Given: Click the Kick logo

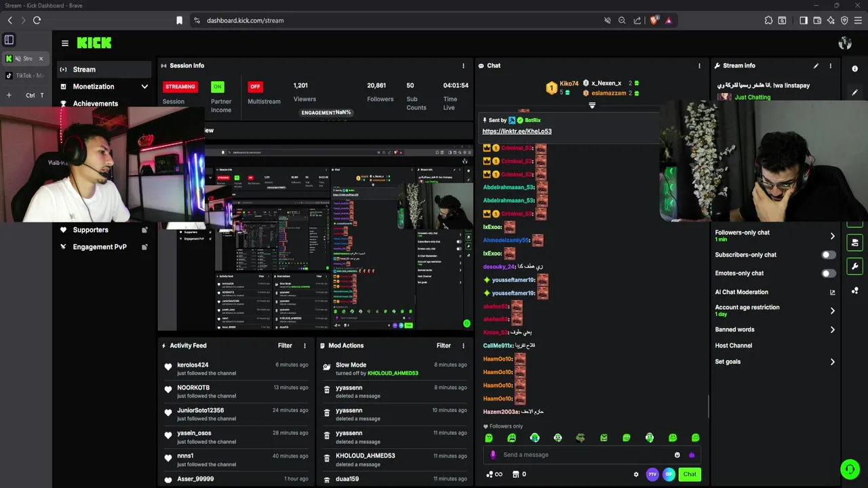Looking at the screenshot, I should click(x=94, y=43).
